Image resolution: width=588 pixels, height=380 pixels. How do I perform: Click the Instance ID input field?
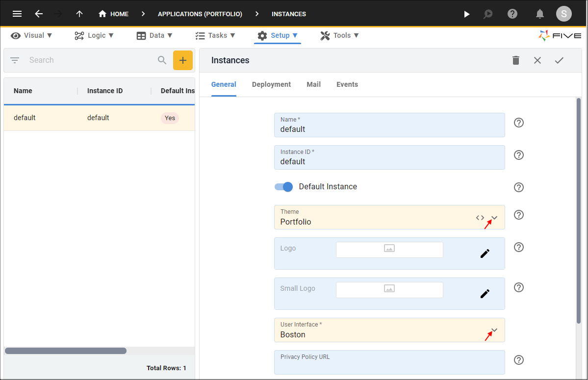(389, 157)
